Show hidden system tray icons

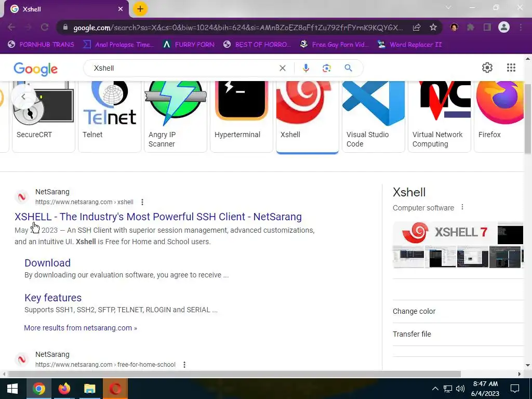pyautogui.click(x=435, y=389)
